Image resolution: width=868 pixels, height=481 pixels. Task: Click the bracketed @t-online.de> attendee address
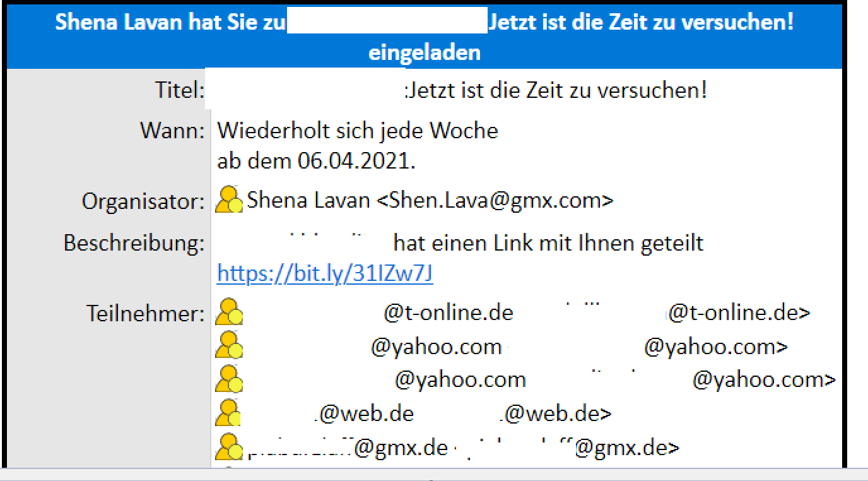click(739, 312)
